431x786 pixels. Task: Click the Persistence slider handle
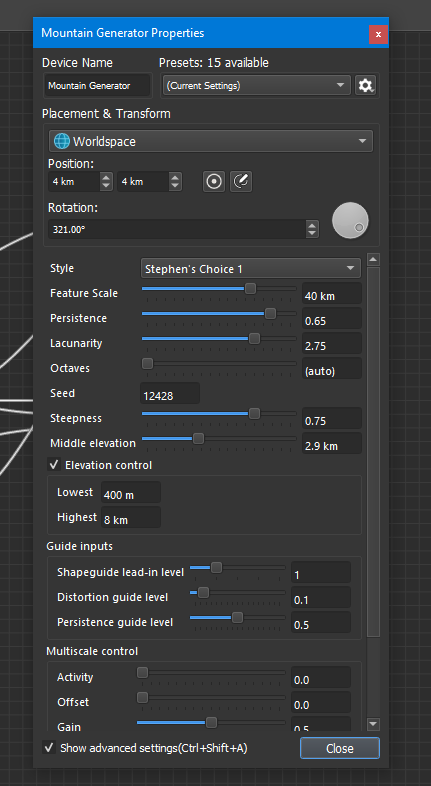point(270,314)
